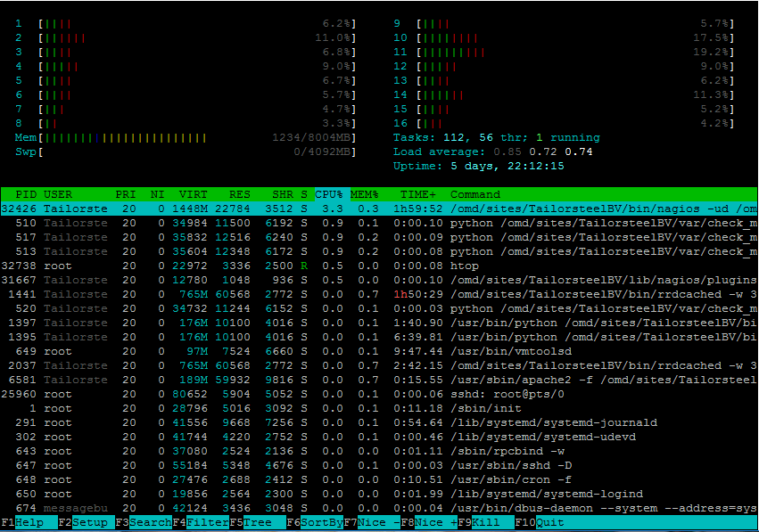Select the /usr/bin/python row PID 1397
759x532 pixels.
(x=379, y=323)
